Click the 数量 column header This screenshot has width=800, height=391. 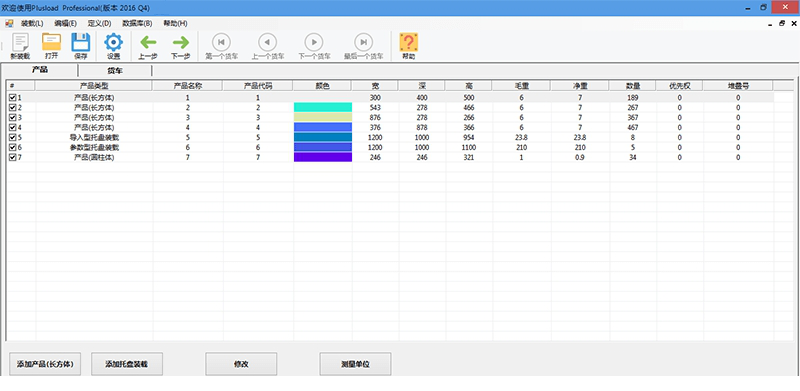[x=633, y=86]
